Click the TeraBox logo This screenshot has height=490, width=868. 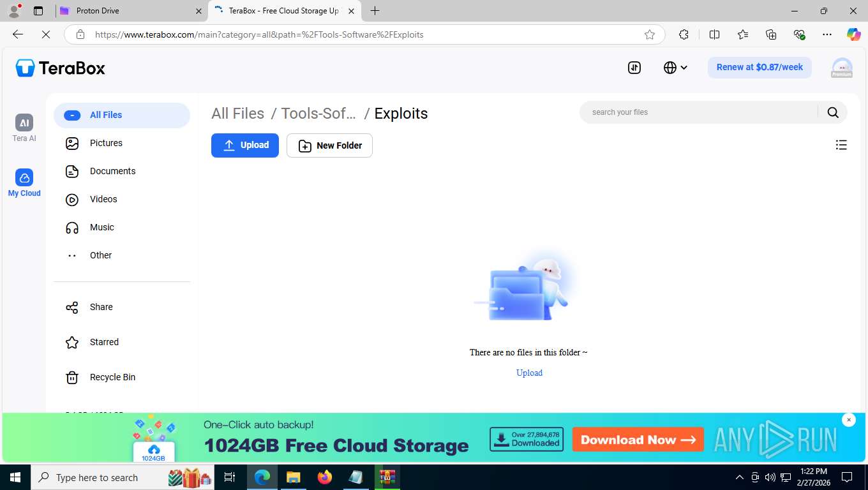(61, 68)
